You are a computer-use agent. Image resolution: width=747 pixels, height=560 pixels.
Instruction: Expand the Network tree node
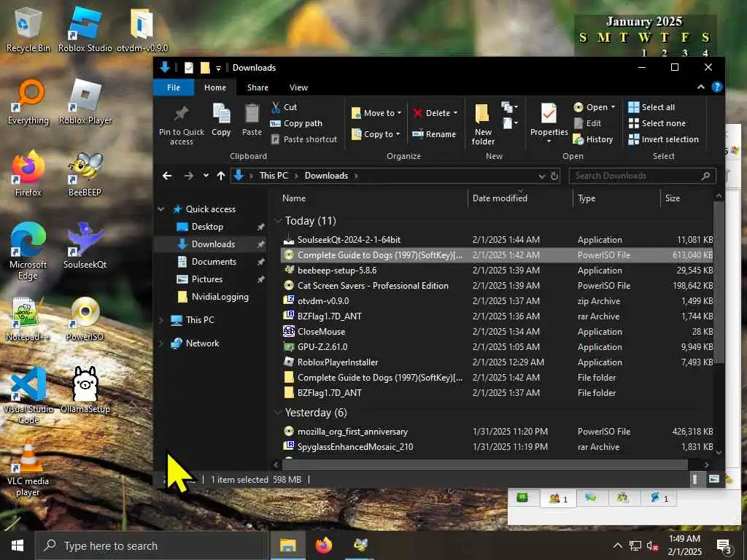[x=161, y=343]
